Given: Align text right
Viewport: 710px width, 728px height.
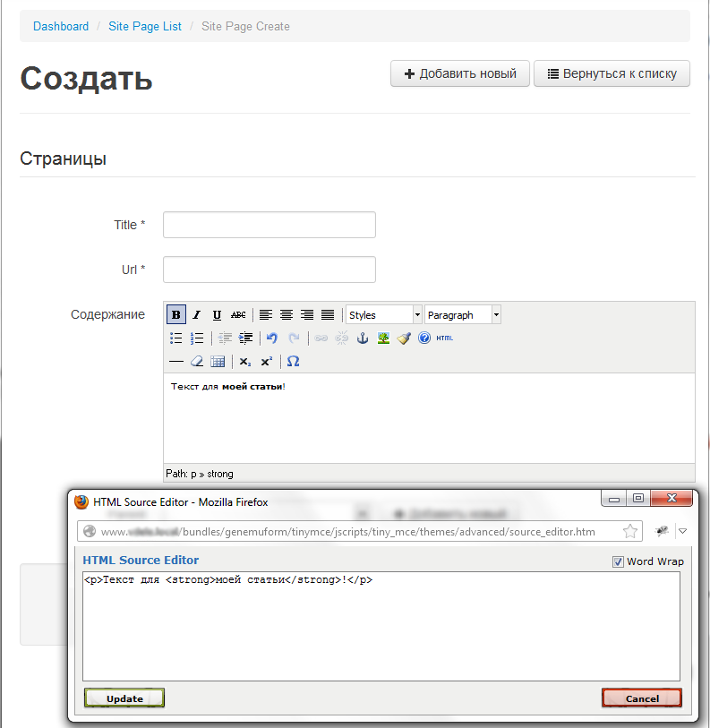Looking at the screenshot, I should click(306, 315).
